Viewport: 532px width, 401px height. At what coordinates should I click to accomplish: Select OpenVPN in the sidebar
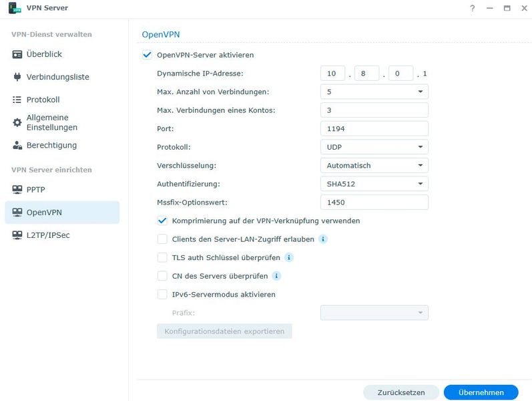62,212
